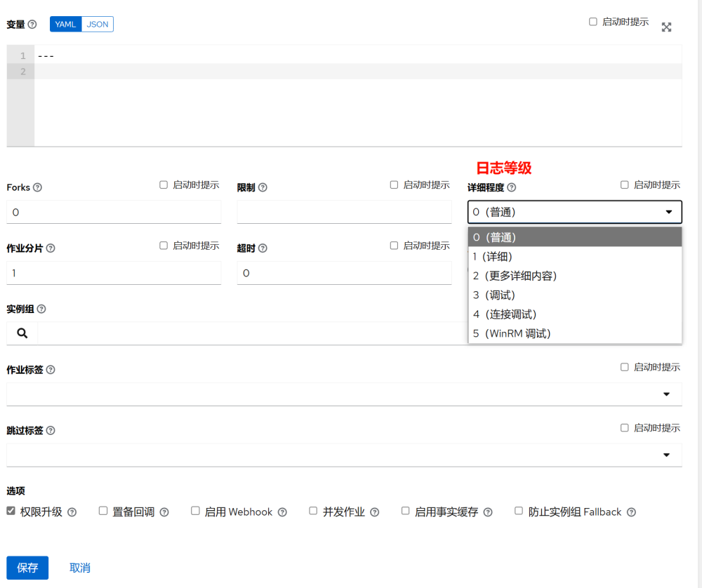The height and width of the screenshot is (588, 702).
Task: Enable the 并发作业 option
Action: [x=312, y=511]
